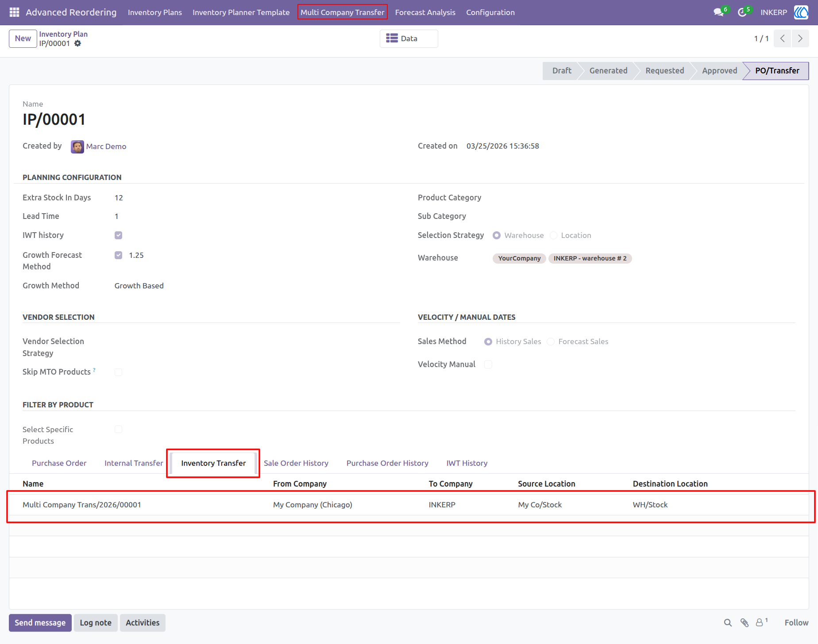The image size is (818, 644).
Task: Click the Skip MTO Products help question mark
Action: point(94,370)
